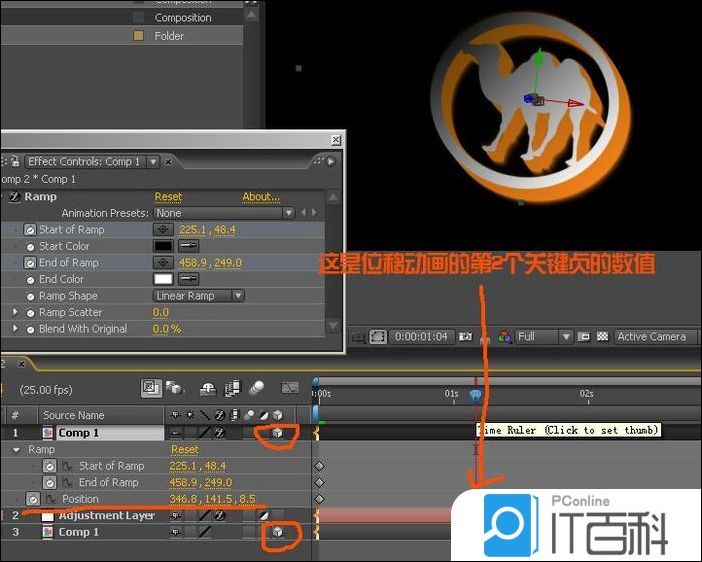Click the Draft 3D timeline icon
This screenshot has height=562, width=702.
click(x=175, y=388)
